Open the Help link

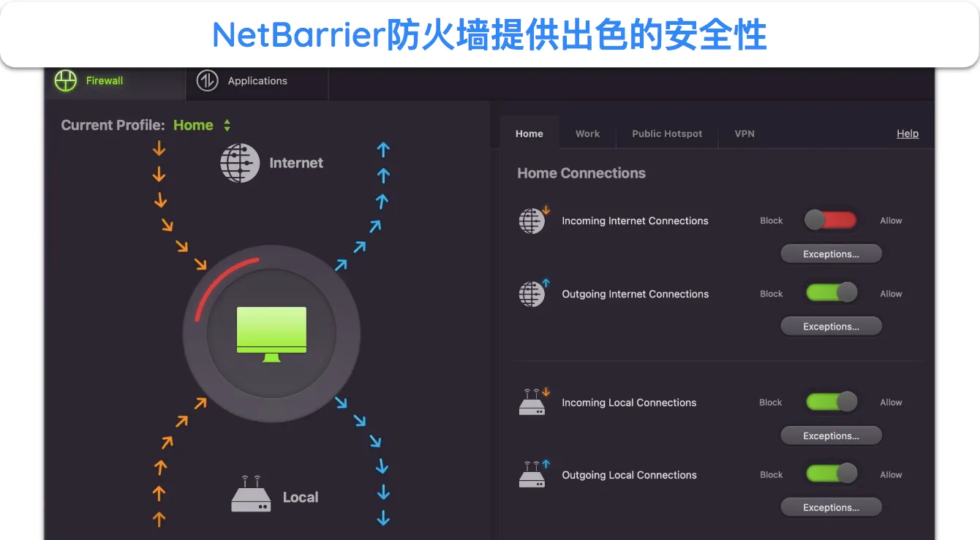(x=908, y=134)
